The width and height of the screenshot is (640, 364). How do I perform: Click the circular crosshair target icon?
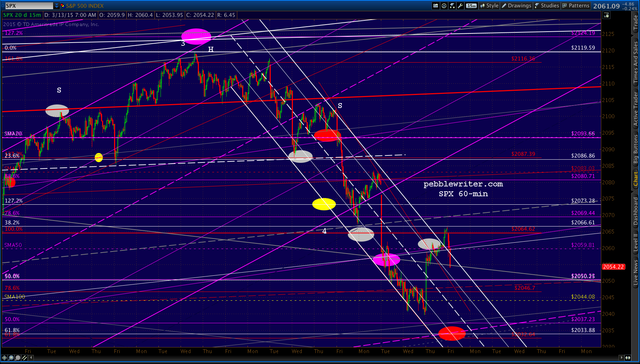tap(444, 6)
